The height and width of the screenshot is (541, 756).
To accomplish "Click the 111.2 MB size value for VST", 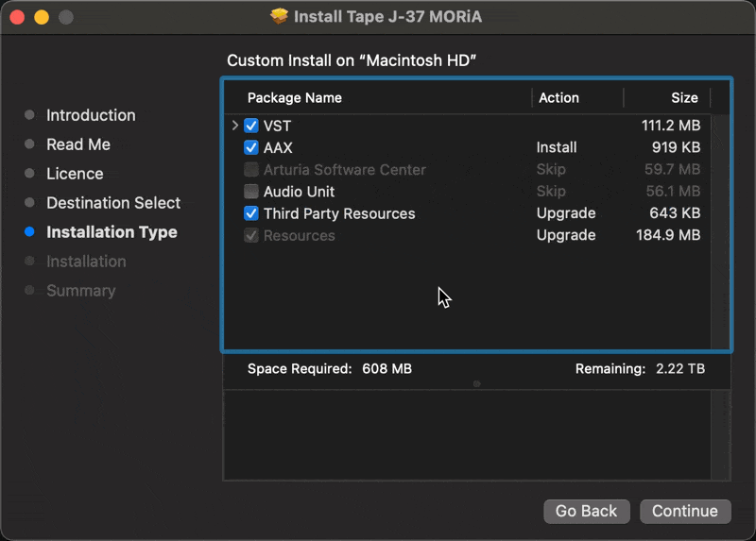I will pyautogui.click(x=671, y=126).
